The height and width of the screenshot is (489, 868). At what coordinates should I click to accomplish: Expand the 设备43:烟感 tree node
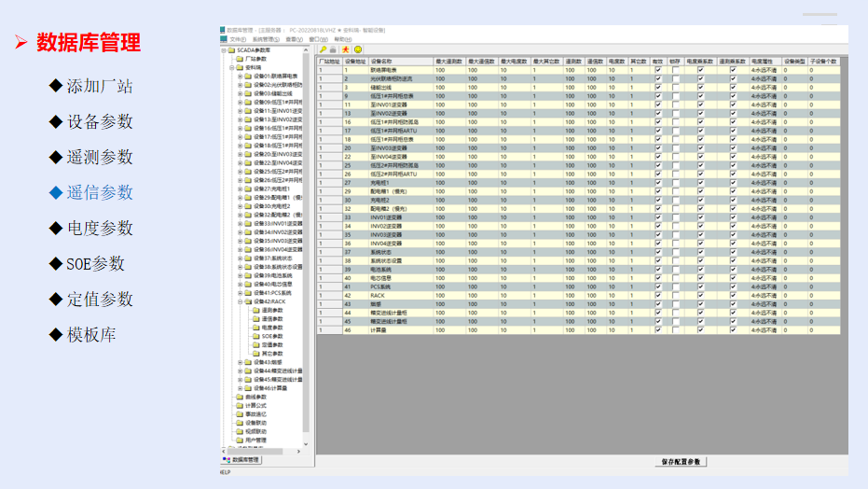point(240,362)
